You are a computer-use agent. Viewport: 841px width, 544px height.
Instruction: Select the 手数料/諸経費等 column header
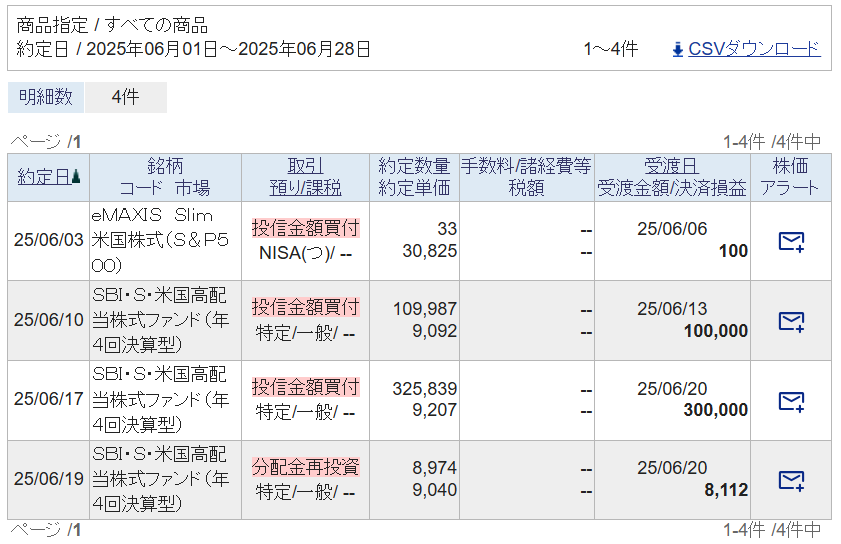(x=526, y=177)
